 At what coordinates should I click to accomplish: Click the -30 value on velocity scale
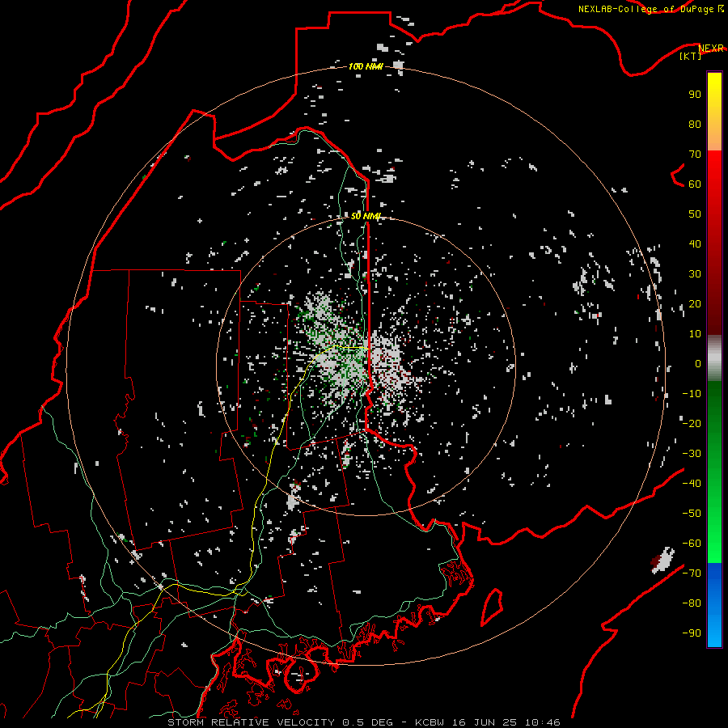point(692,454)
